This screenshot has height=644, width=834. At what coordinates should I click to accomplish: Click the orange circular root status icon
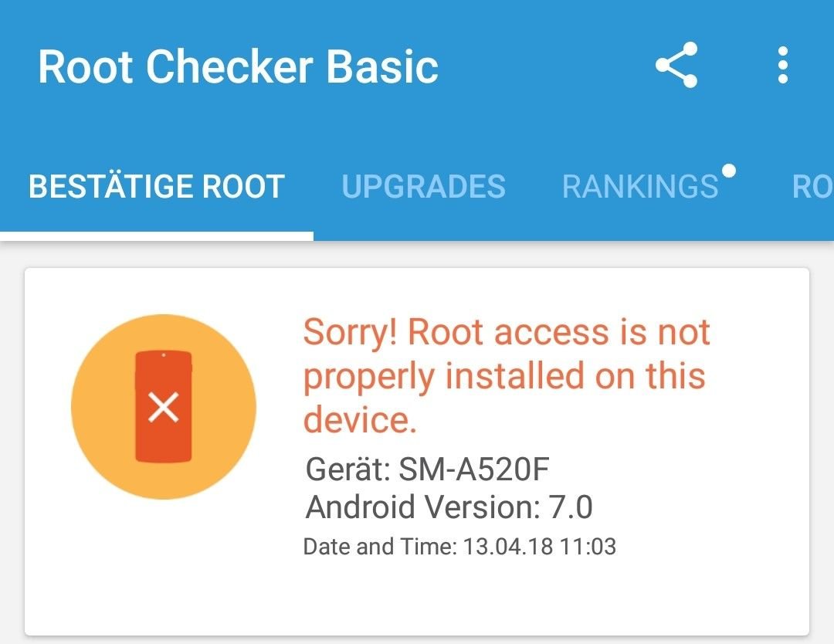pos(164,407)
